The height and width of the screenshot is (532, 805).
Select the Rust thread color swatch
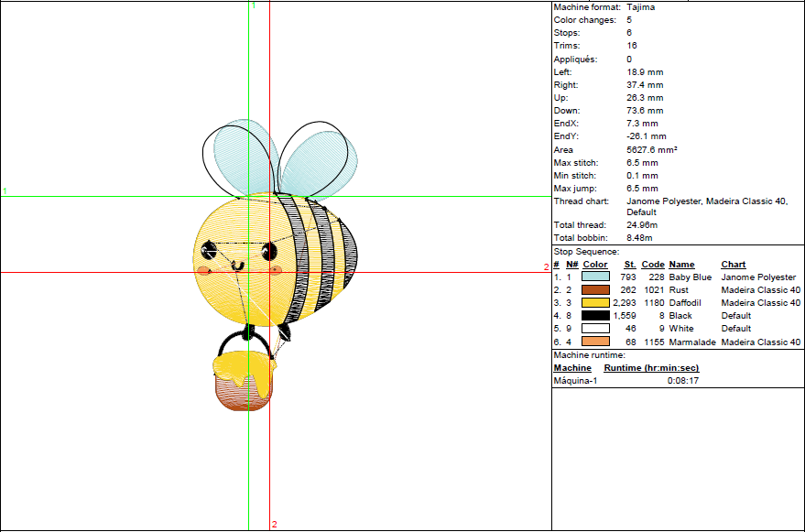[595, 289]
